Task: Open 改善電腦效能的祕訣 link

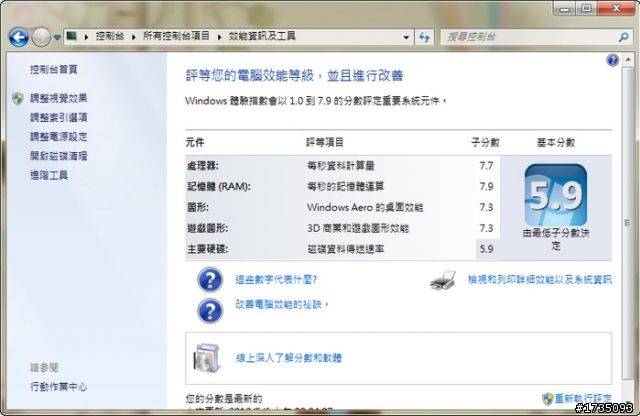Action: click(x=281, y=305)
